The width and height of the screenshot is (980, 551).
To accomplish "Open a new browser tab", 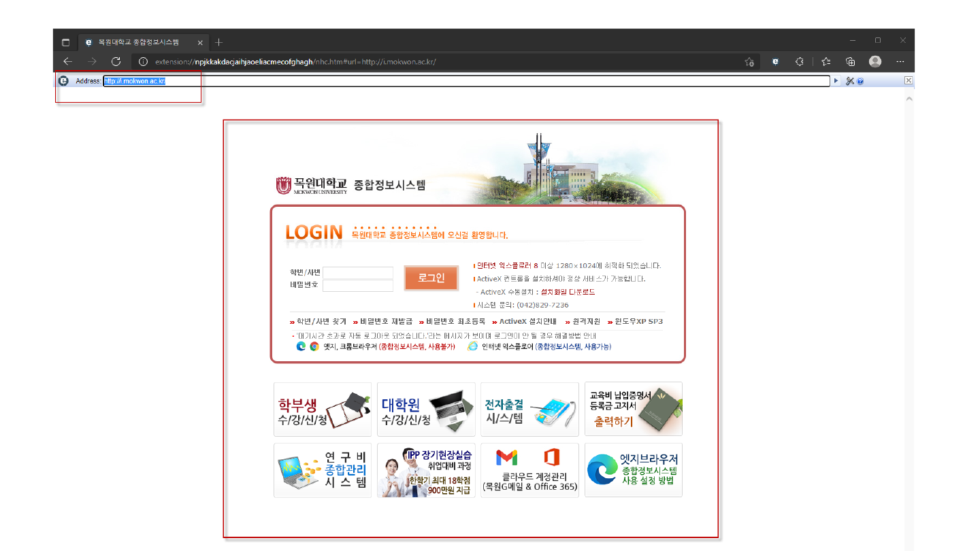I will (218, 41).
